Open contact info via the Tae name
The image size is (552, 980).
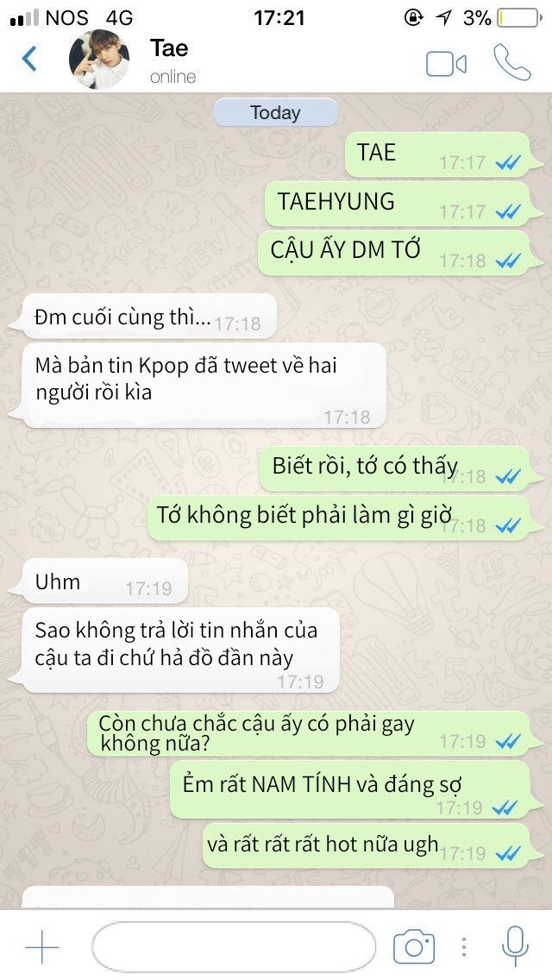tap(169, 48)
